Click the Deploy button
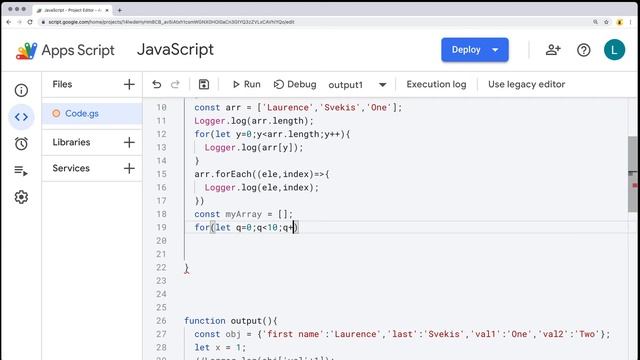The width and height of the screenshot is (640, 360). (475, 50)
